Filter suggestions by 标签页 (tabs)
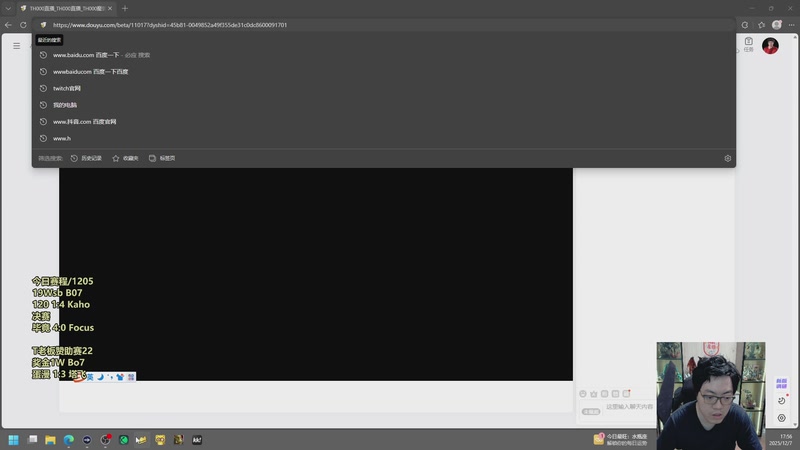 (162, 158)
